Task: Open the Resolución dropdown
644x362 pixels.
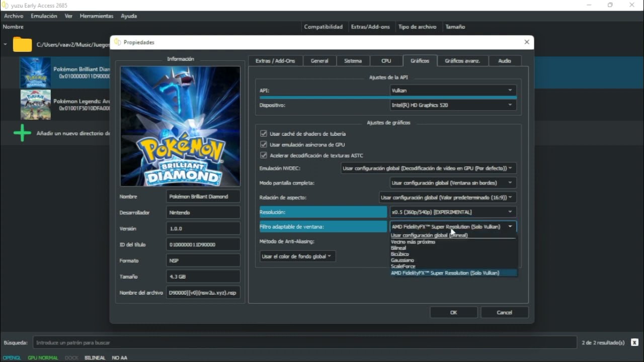Action: tap(453, 212)
